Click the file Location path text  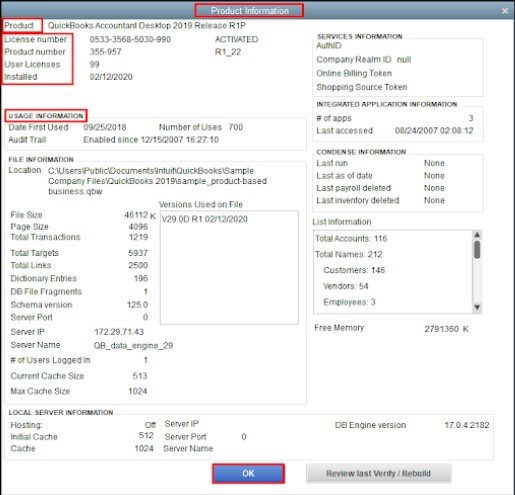157,181
